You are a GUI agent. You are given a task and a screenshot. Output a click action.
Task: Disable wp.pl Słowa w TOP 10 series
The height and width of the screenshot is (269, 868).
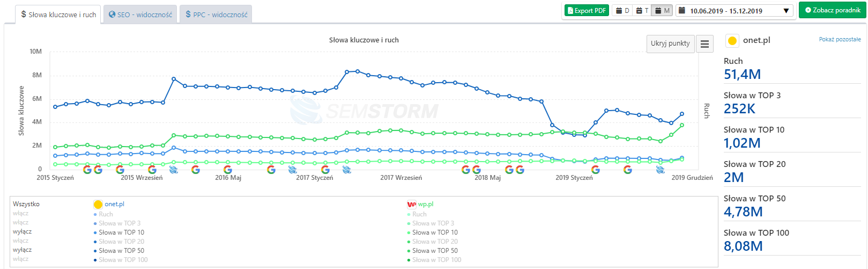tap(435, 232)
